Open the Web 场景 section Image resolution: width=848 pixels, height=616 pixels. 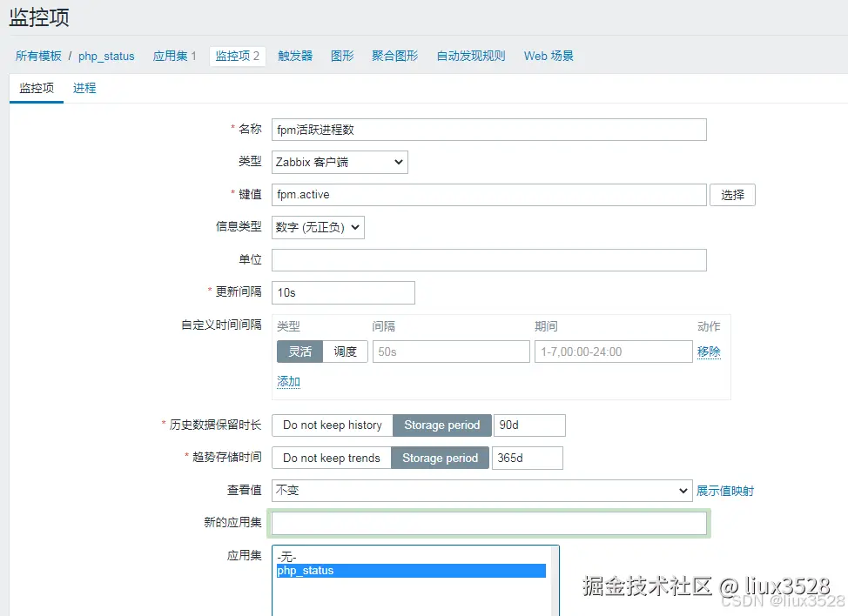click(x=549, y=57)
